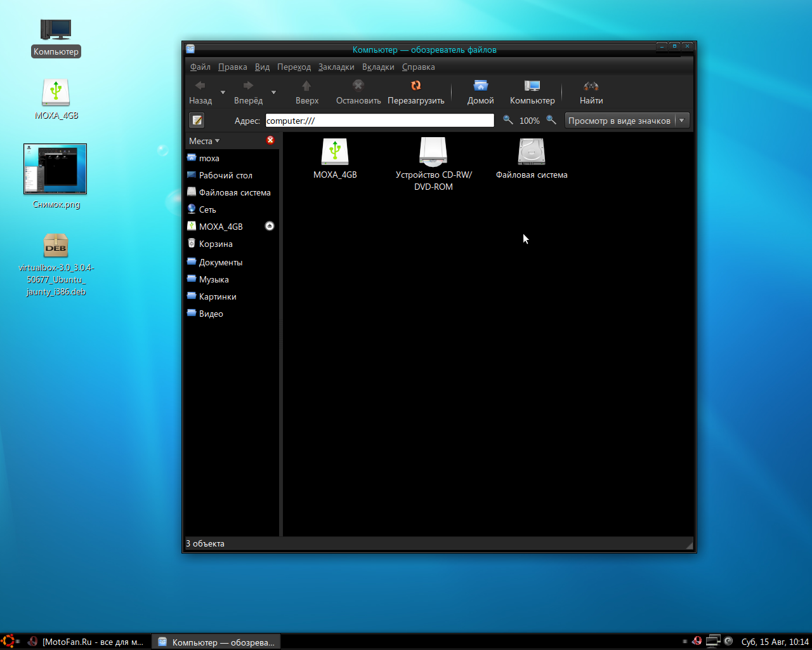Image resolution: width=812 pixels, height=650 pixels.
Task: Select Файловая система hard disk icon in pane
Action: pos(532,152)
